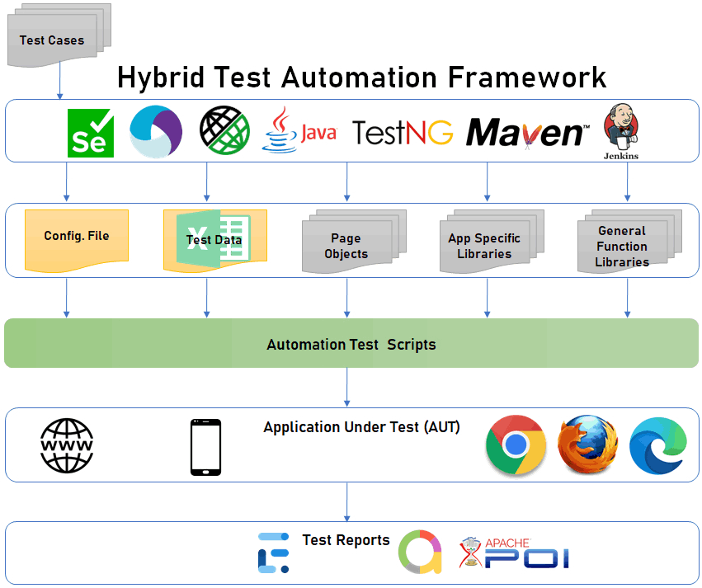Select the Application Under Test (AUT) label
The image size is (702, 588).
pos(362,427)
